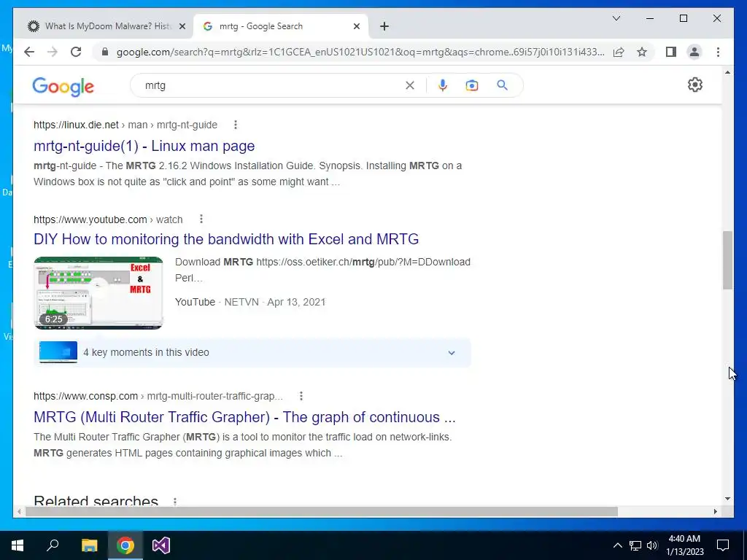Open Google quick settings gear

(695, 85)
